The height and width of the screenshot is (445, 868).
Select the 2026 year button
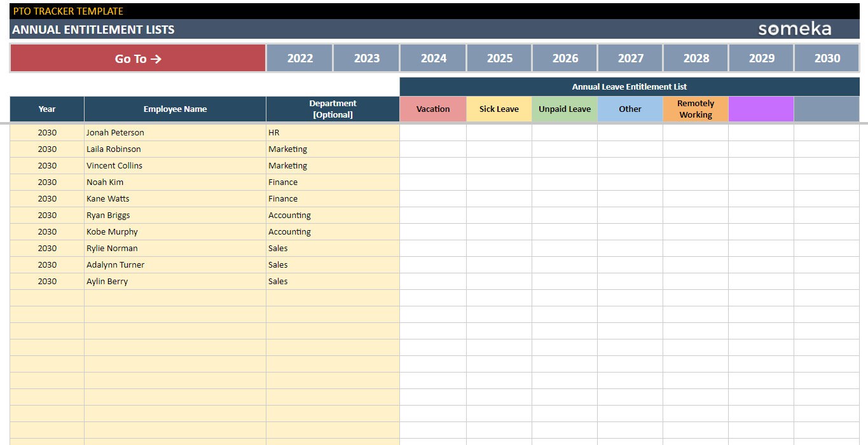click(x=565, y=58)
